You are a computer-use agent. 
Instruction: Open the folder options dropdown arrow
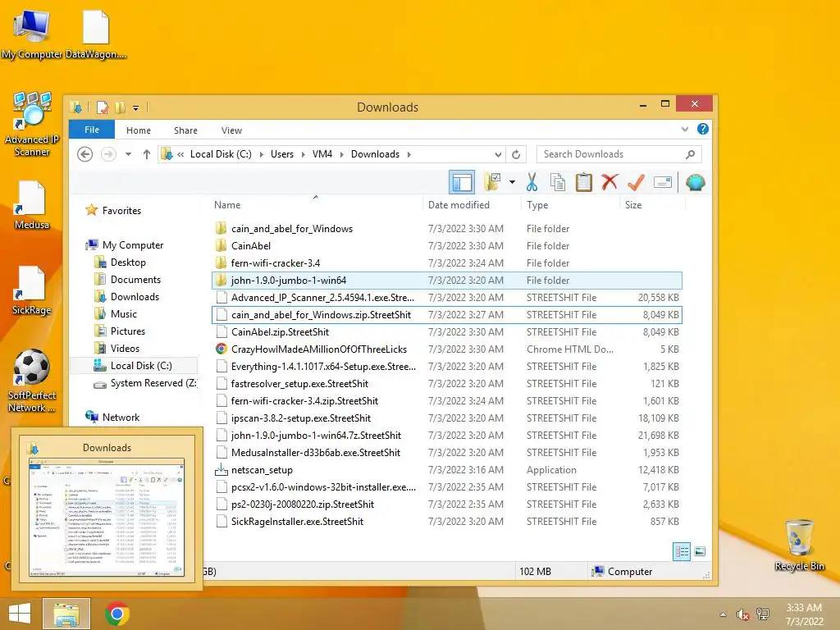[x=512, y=182]
